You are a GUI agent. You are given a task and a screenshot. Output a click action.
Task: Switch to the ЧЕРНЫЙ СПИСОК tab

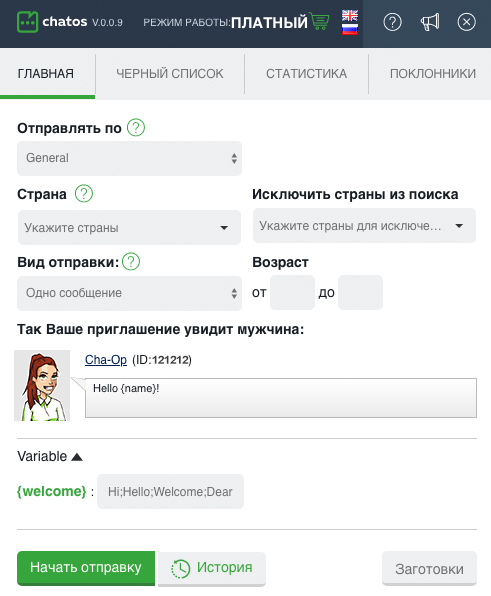(170, 74)
